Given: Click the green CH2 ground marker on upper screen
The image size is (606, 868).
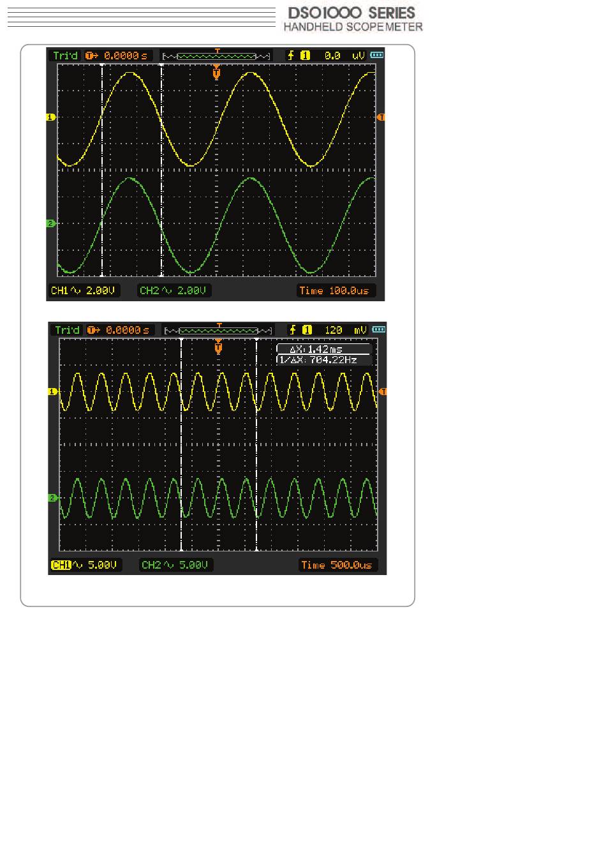Looking at the screenshot, I should tap(50, 223).
